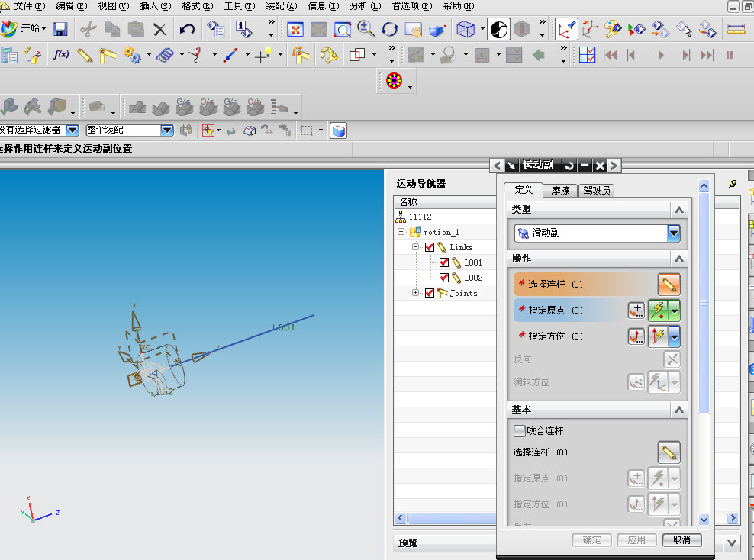The width and height of the screenshot is (754, 560).
Task: Click the spring connector icon
Action: tap(165, 55)
